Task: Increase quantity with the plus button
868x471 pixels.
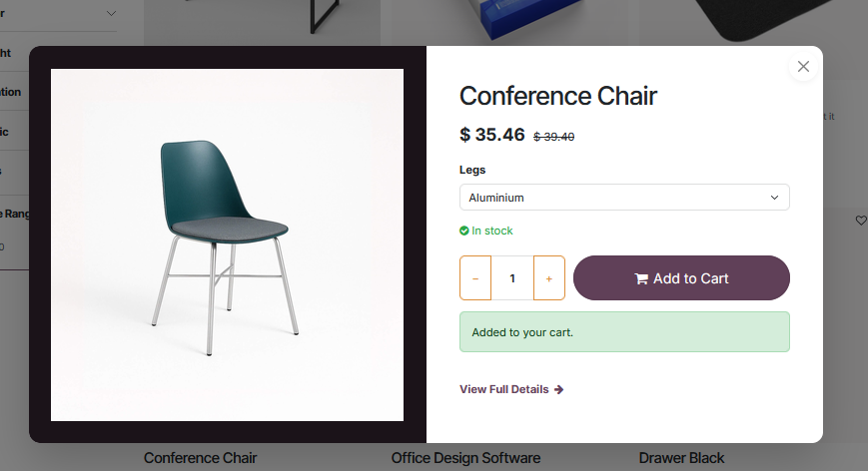Action: coord(549,278)
